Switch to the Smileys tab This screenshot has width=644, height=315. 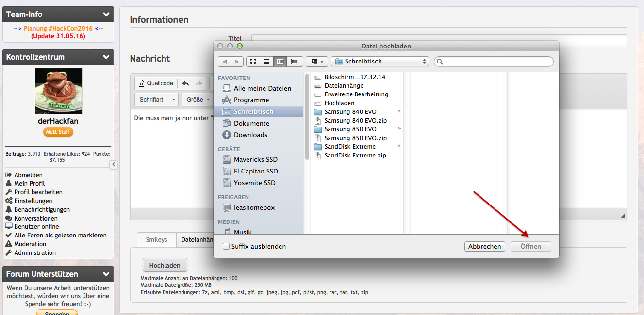[156, 239]
